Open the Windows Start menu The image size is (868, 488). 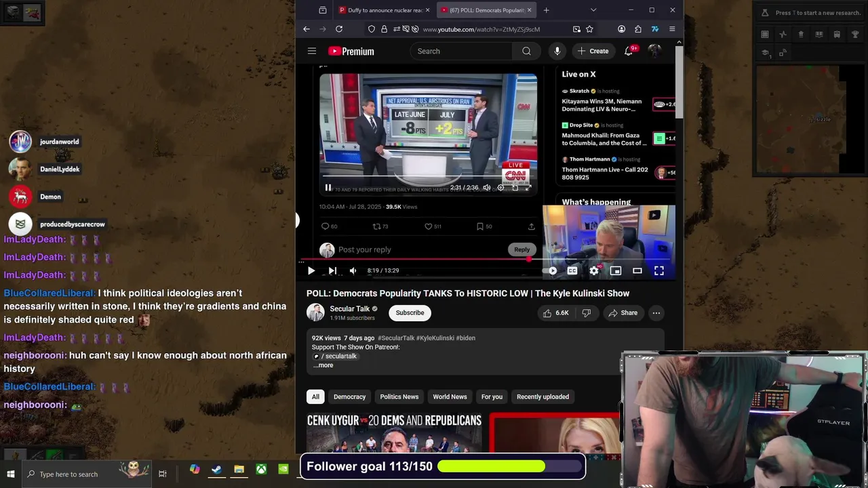[x=11, y=474]
